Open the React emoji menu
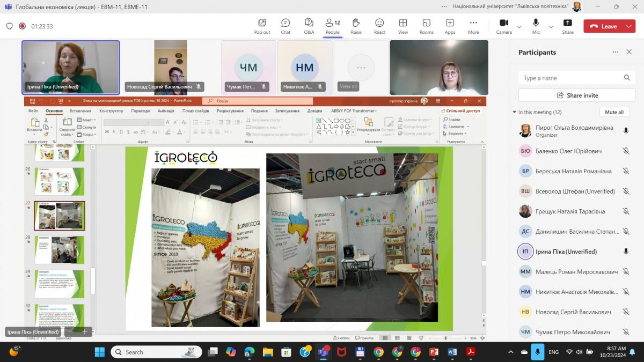 [x=379, y=26]
